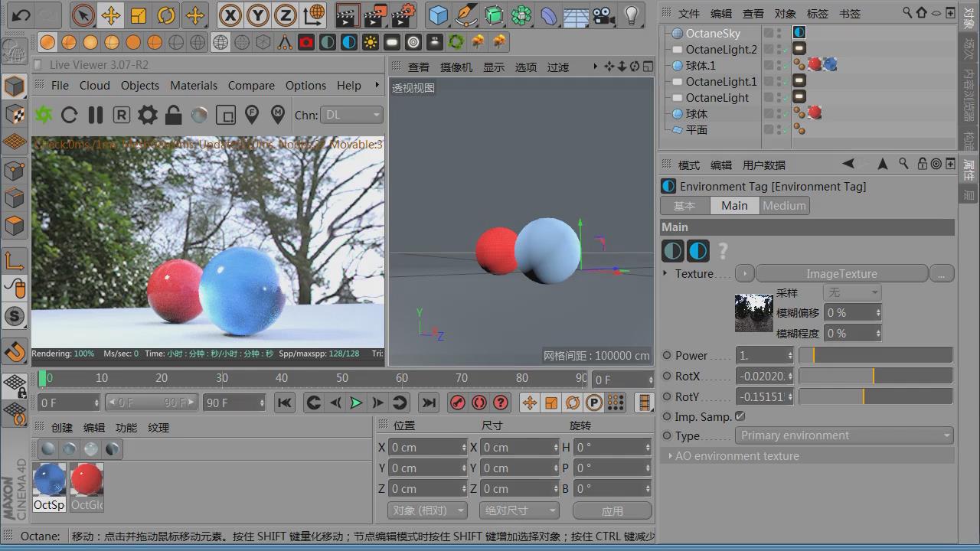Image resolution: width=980 pixels, height=551 pixels.
Task: Switch to 基本 tab
Action: tap(684, 205)
